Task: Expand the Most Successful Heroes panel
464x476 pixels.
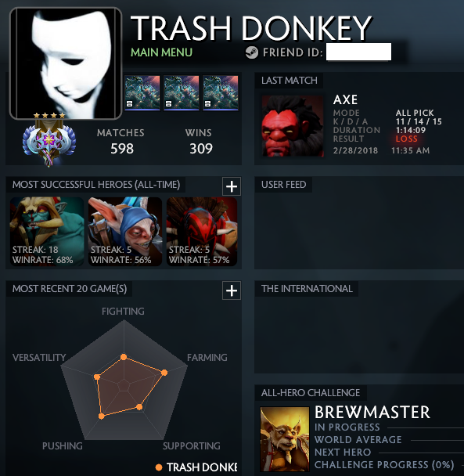Action: pyautogui.click(x=232, y=186)
